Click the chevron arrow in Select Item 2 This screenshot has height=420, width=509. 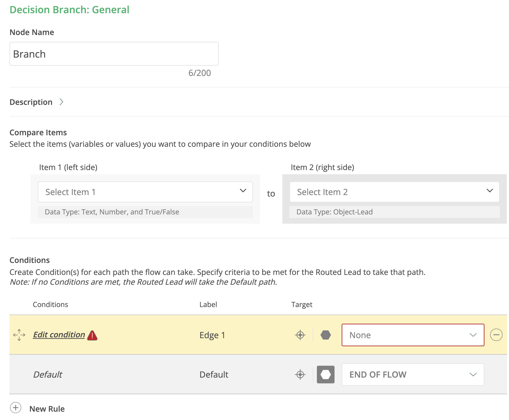[x=490, y=191]
